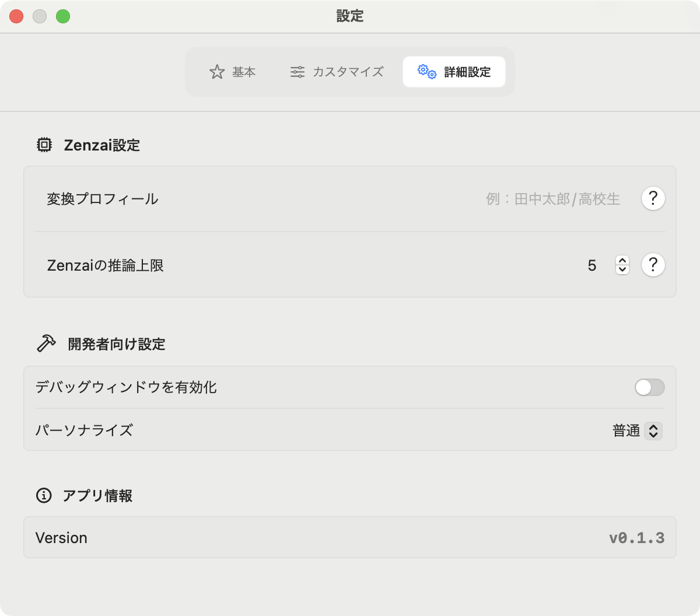Click the sliders icon beside カスタマイズ
The width and height of the screenshot is (700, 616).
pos(297,72)
